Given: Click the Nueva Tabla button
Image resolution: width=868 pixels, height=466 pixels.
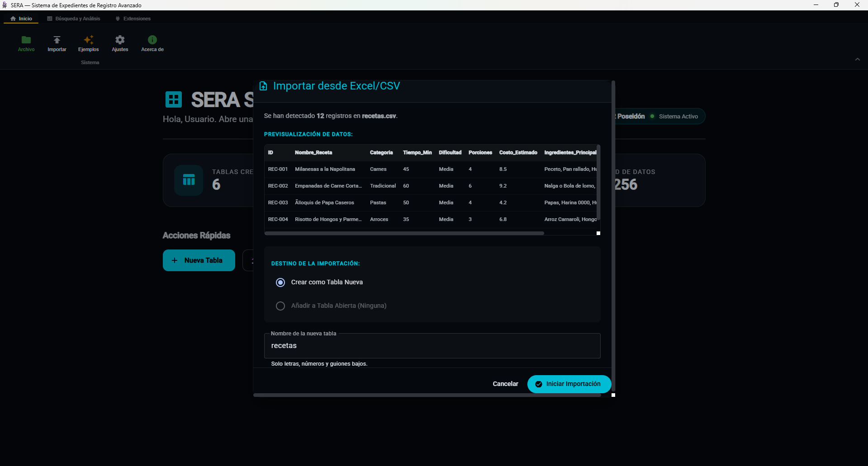Looking at the screenshot, I should 199,260.
